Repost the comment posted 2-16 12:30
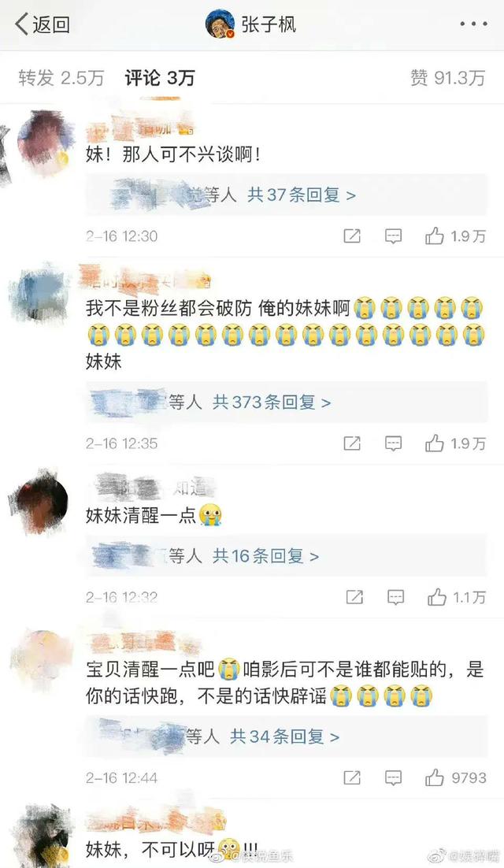 (x=352, y=236)
